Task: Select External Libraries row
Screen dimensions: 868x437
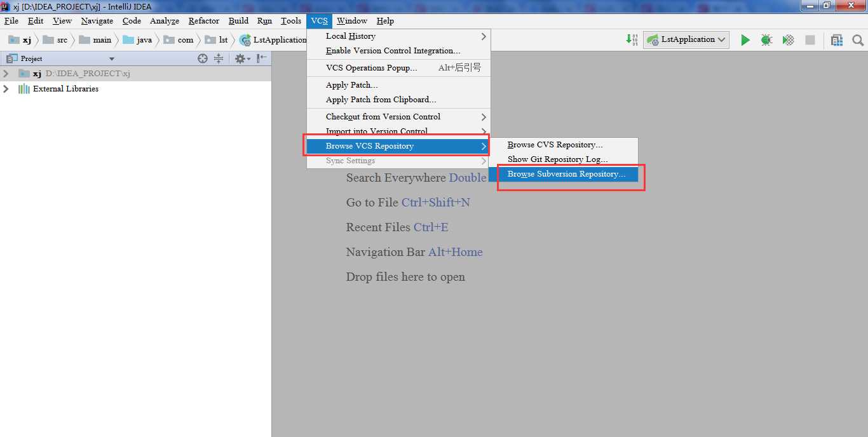Action: 135,89
